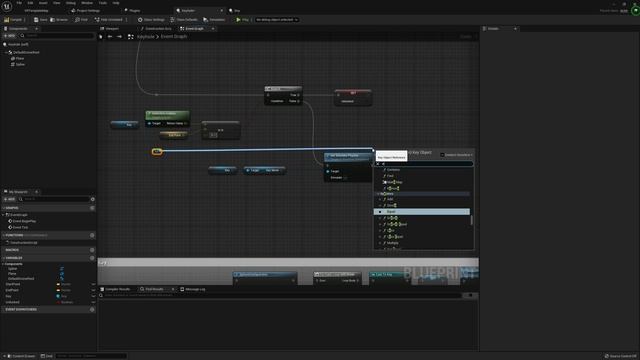The height and width of the screenshot is (360, 640).
Task: Select Plane in the Components tree
Action: 18,58
